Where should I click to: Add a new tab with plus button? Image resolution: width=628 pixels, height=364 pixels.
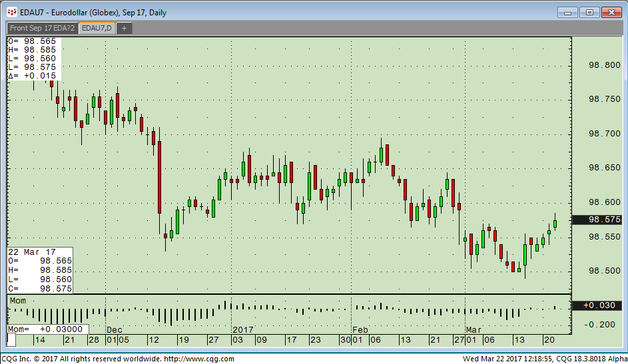[124, 28]
